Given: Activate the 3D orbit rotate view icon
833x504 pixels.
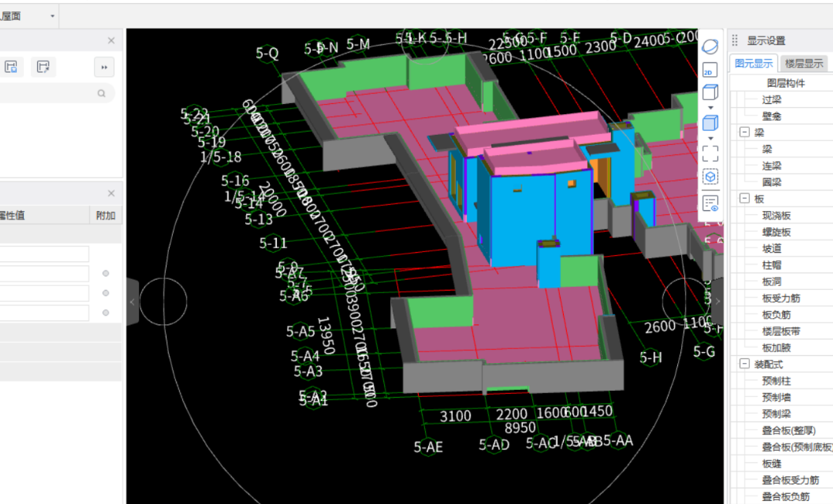Looking at the screenshot, I should (x=710, y=47).
